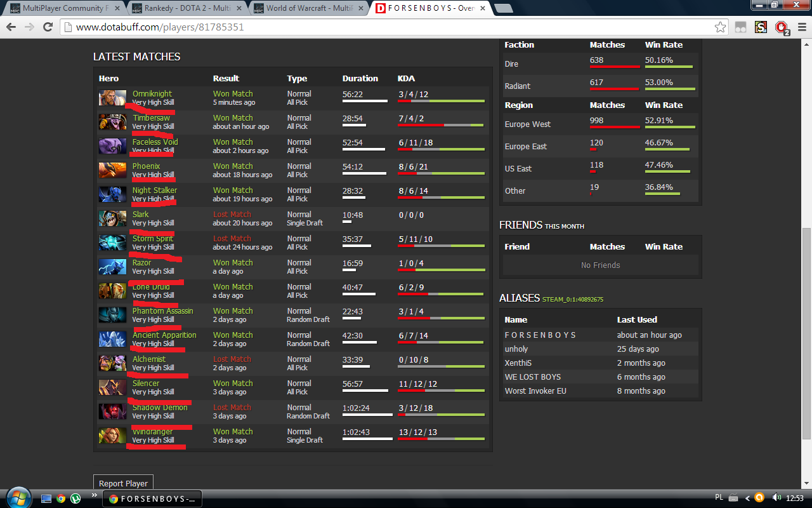Open the Phantom Assassin name link
This screenshot has height=508, width=812.
click(162, 311)
